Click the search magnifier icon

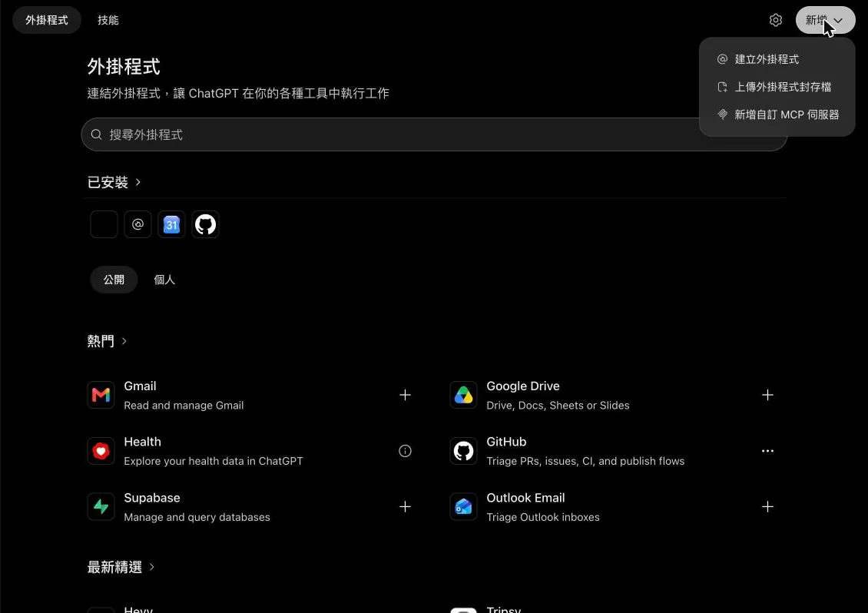[96, 134]
